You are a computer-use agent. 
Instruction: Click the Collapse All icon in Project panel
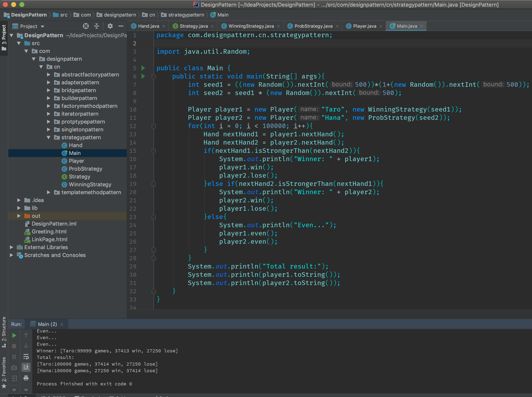(x=97, y=26)
